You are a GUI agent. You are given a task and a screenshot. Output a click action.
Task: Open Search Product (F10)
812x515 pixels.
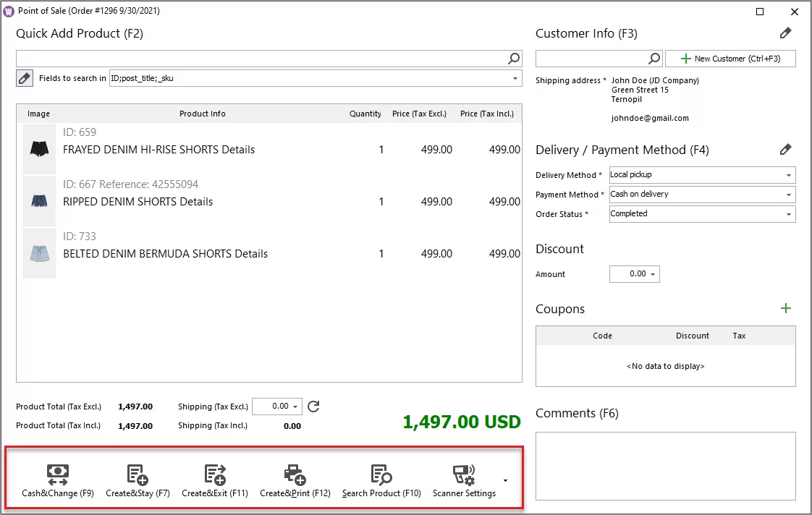pos(381,474)
